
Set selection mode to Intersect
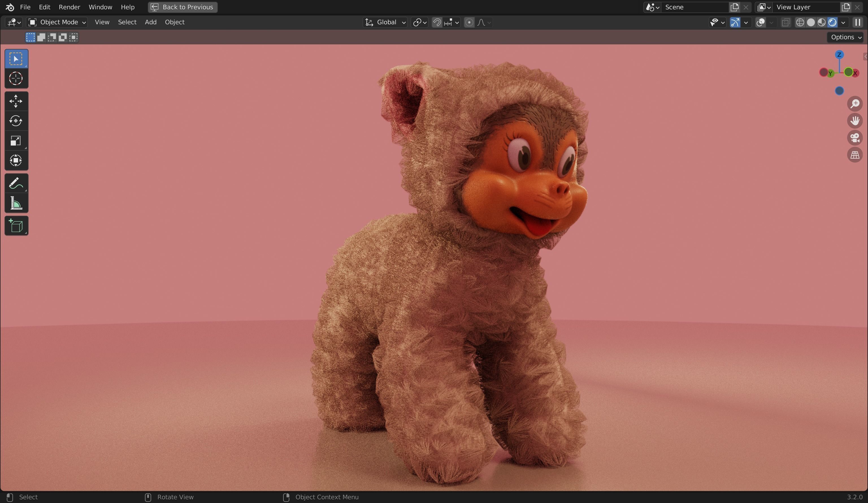click(x=73, y=37)
